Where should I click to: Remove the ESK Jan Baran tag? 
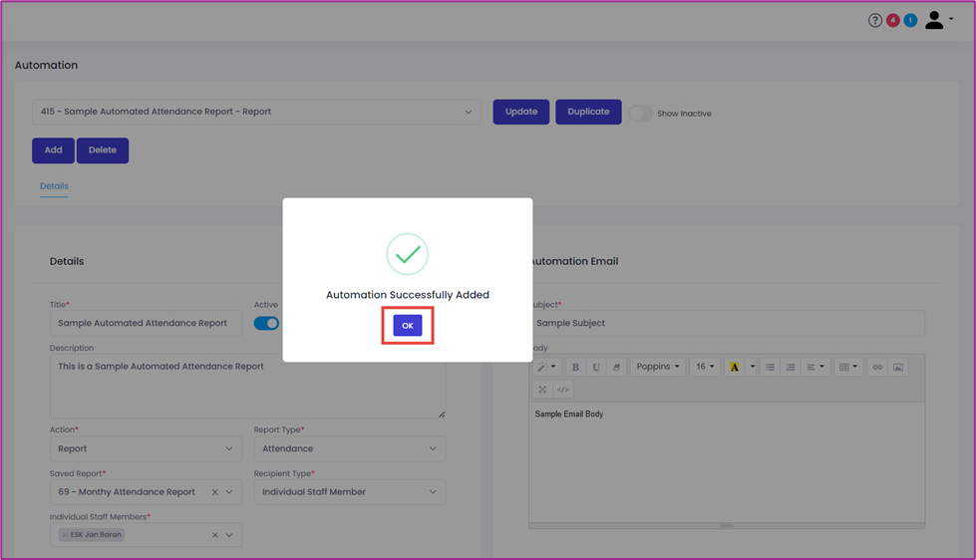65,535
